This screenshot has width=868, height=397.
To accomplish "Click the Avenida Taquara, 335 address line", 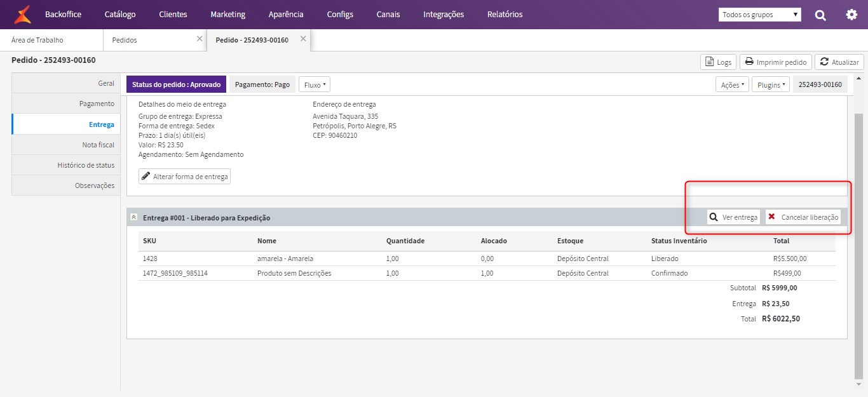I will (x=345, y=116).
